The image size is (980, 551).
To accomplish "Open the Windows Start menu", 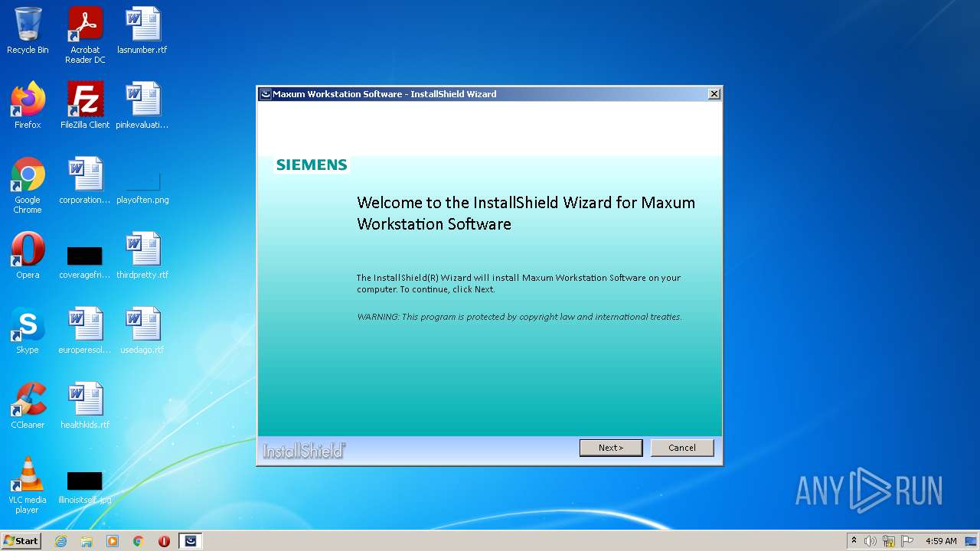I will (x=21, y=540).
